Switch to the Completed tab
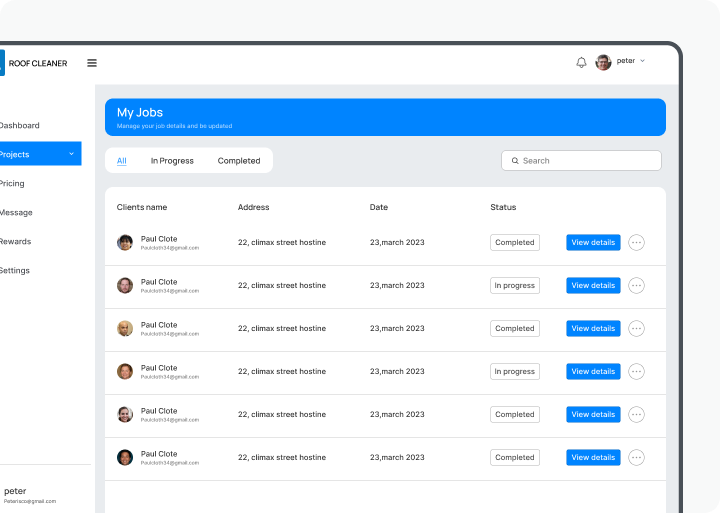720x513 pixels. tap(239, 161)
